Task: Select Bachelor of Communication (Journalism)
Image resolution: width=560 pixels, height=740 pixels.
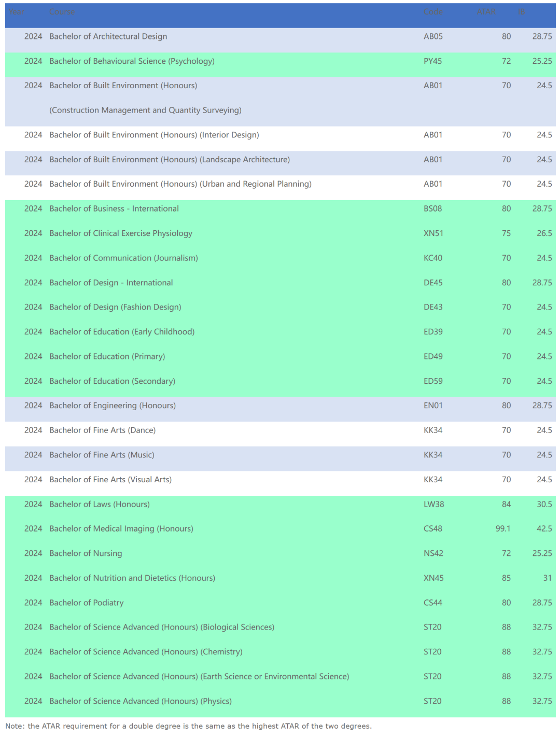Action: [123, 258]
